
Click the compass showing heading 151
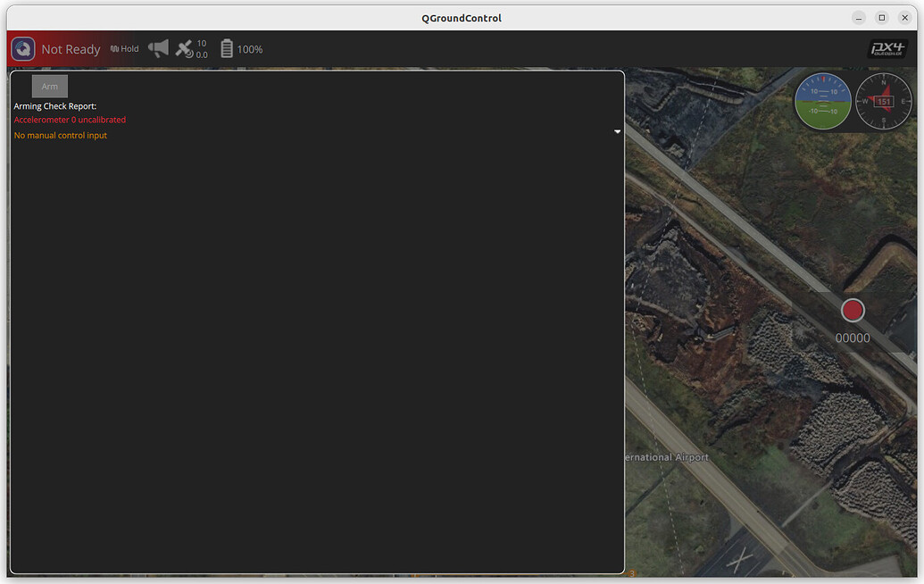883,101
